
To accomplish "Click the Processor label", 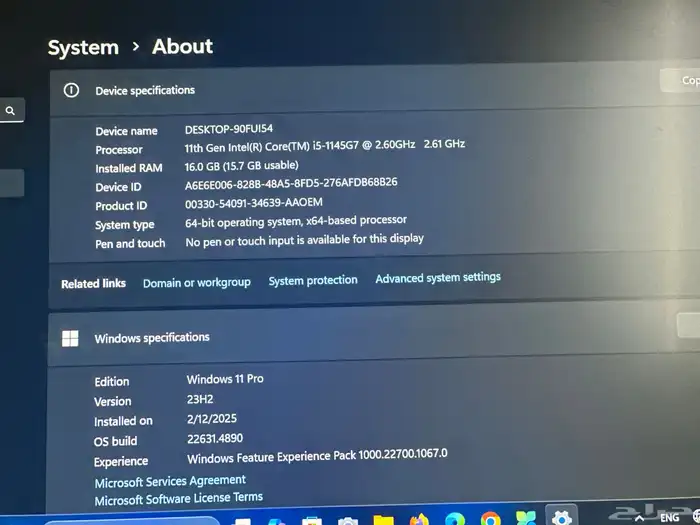I will point(119,150).
